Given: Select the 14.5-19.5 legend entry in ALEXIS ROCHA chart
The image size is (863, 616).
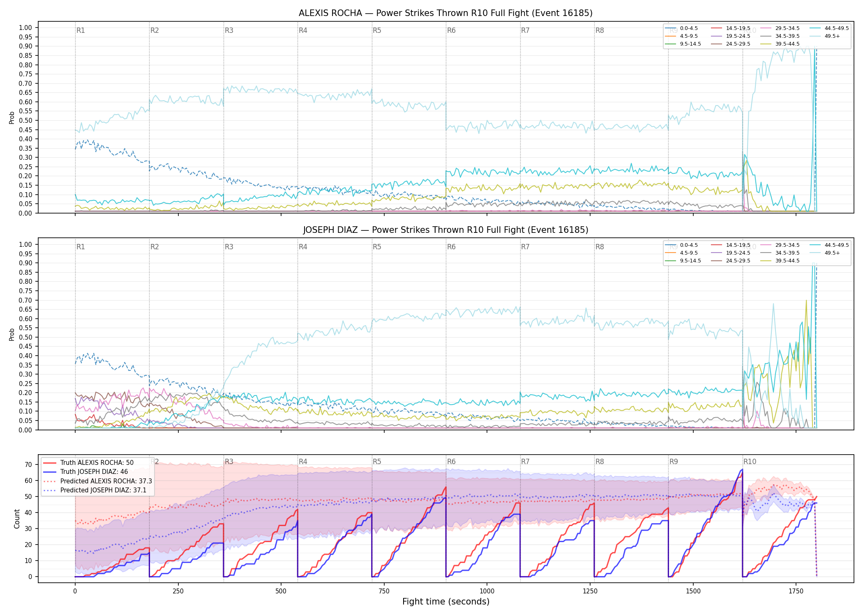Looking at the screenshot, I should click(x=731, y=28).
